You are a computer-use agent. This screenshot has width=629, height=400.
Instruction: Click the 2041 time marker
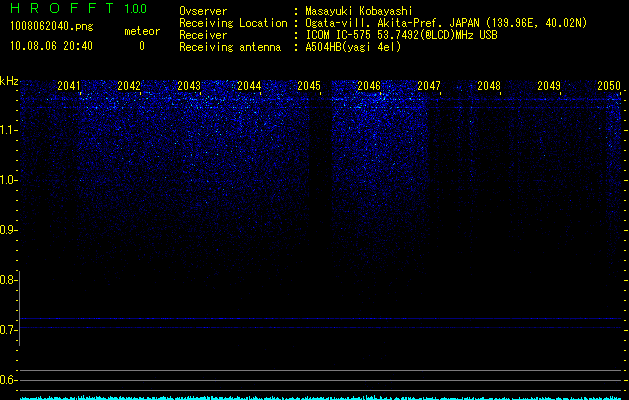[69, 86]
